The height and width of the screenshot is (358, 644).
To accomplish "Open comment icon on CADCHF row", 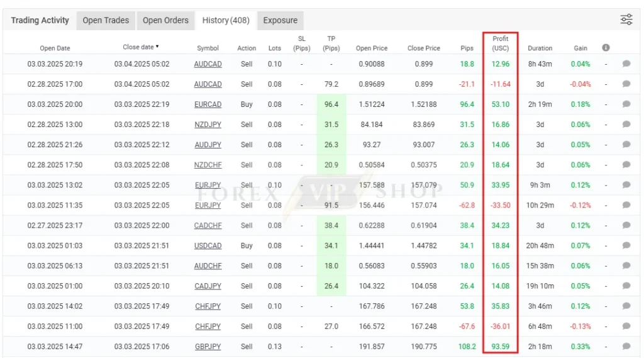I will pyautogui.click(x=626, y=225).
